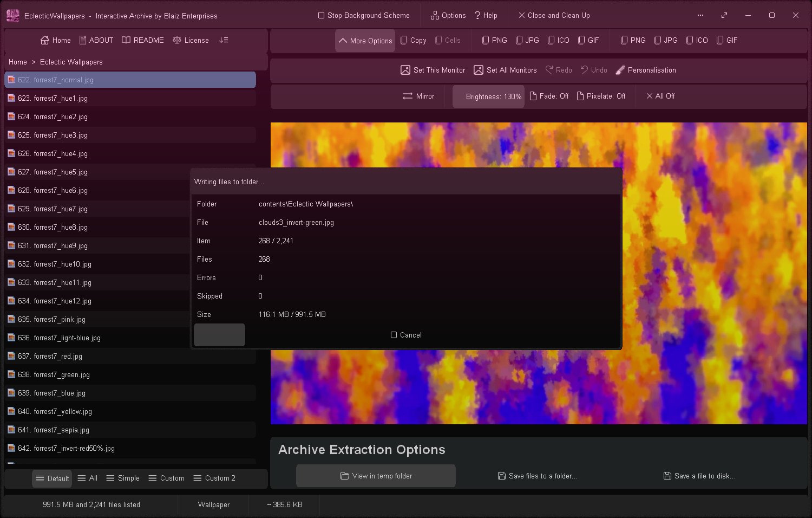Mirror the wallpaper image
Screen dimensions: 812x518
[418, 96]
